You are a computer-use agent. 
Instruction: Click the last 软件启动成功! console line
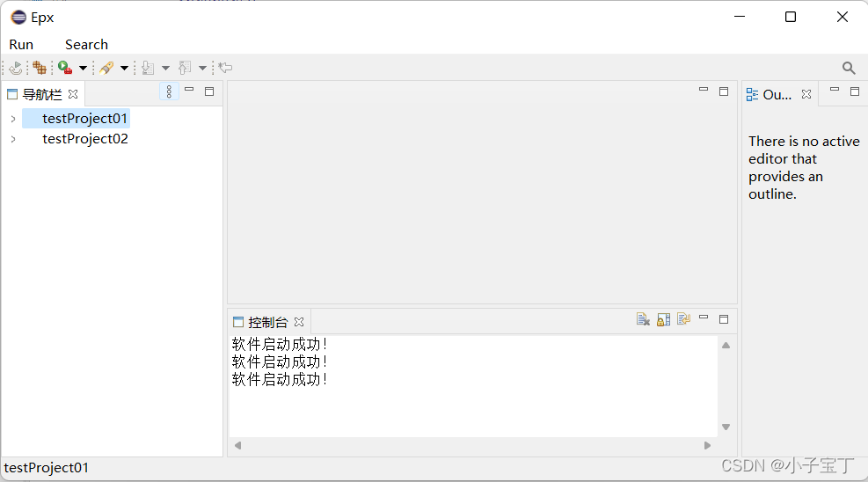point(280,379)
